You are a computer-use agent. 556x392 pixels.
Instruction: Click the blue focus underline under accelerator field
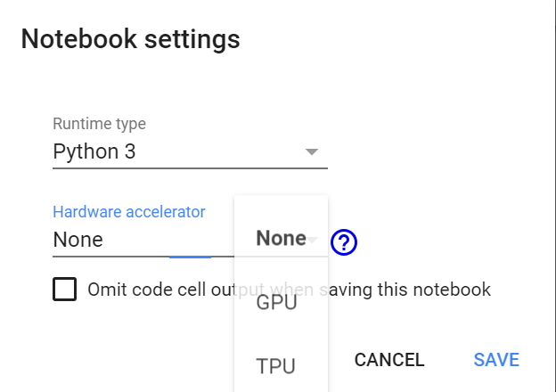pyautogui.click(x=190, y=257)
